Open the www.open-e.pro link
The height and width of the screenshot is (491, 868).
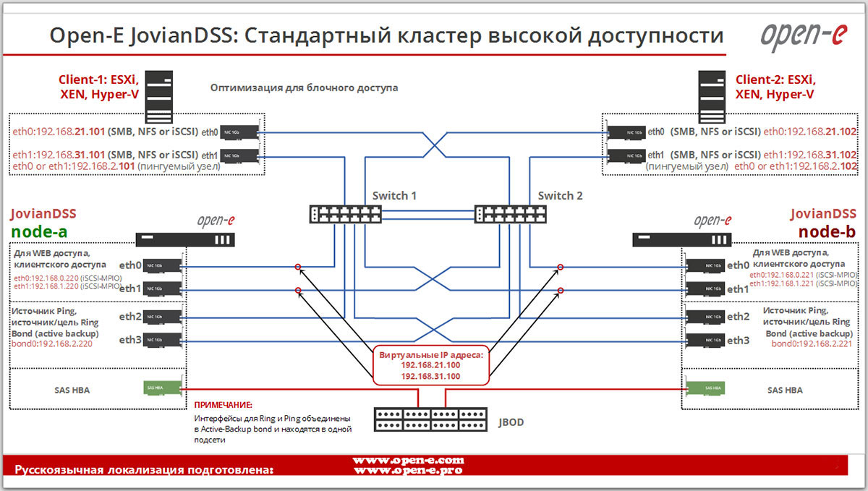pyautogui.click(x=408, y=470)
